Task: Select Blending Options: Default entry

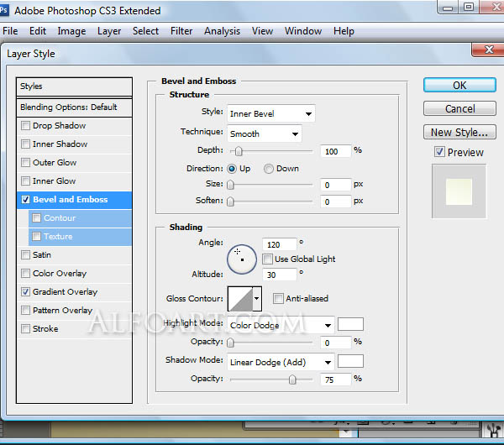Action: tap(74, 107)
